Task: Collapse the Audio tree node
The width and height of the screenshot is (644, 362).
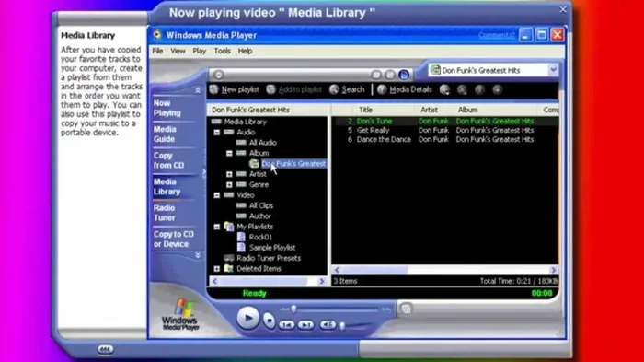Action: tap(217, 133)
